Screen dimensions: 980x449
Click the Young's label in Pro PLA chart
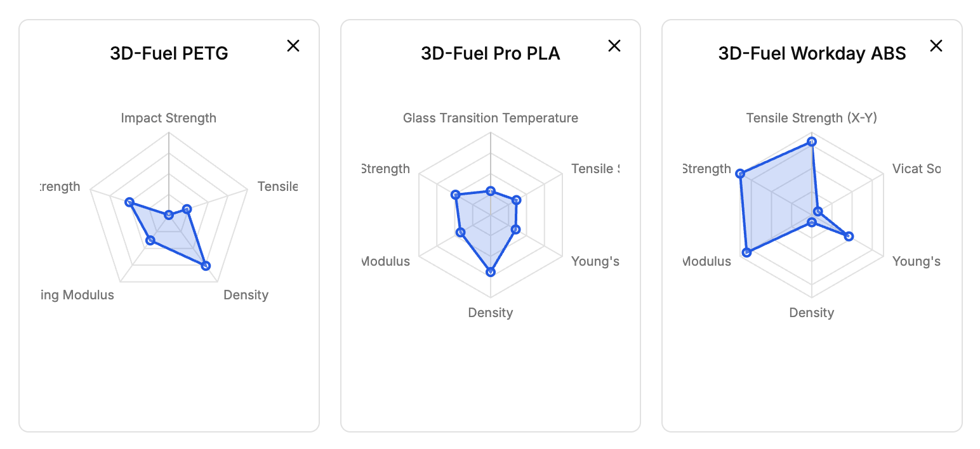pyautogui.click(x=595, y=261)
